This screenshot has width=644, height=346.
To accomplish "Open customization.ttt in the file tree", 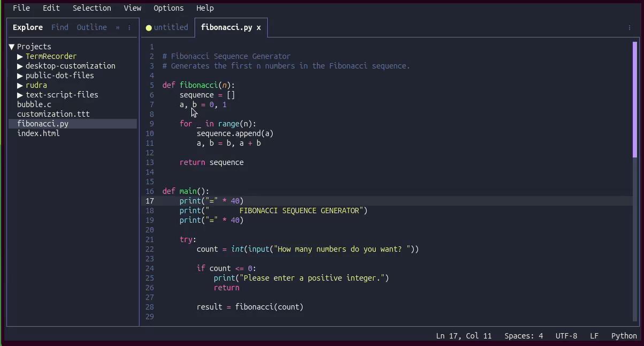I will click(53, 114).
